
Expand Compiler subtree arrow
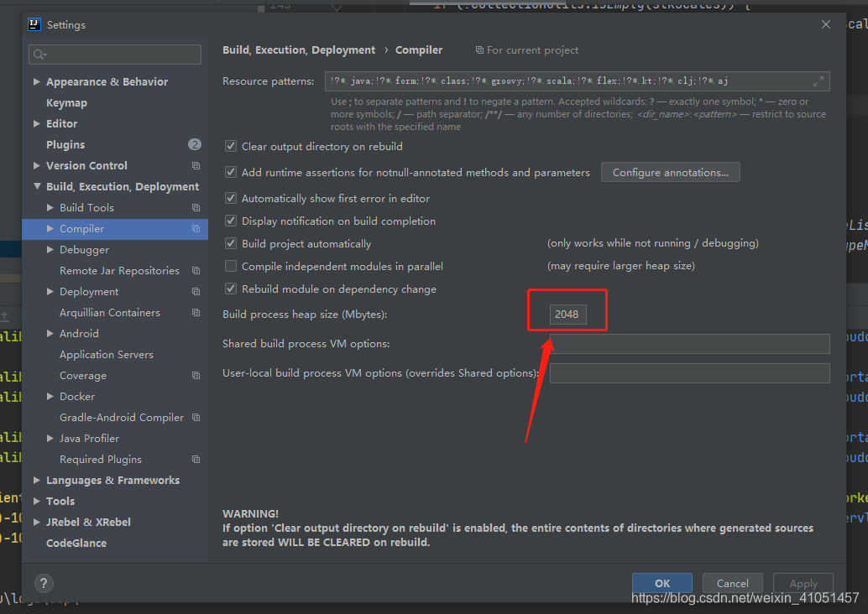[x=50, y=228]
